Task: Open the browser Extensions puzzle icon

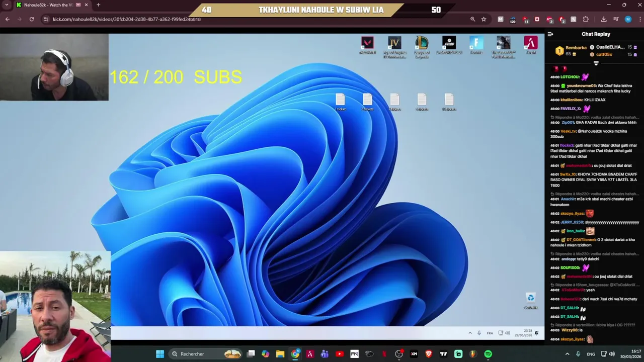Action: [586, 19]
